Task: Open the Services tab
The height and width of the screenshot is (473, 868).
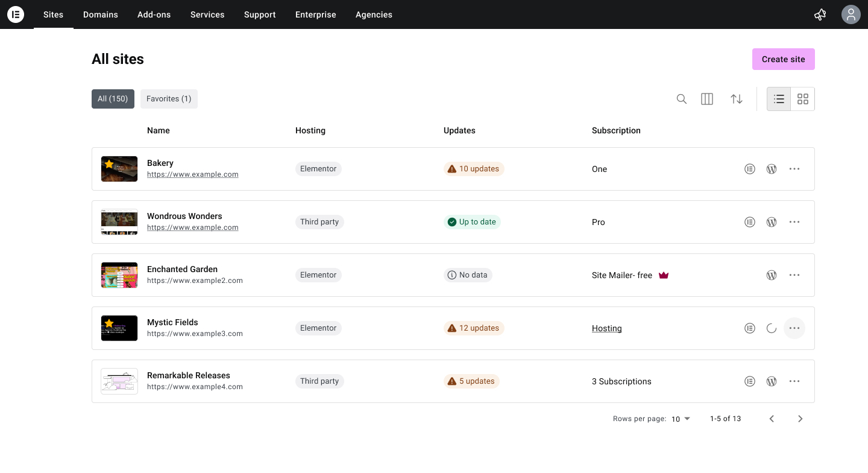Action: click(x=207, y=14)
